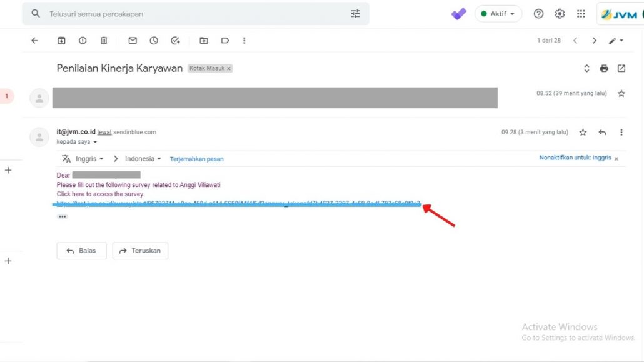This screenshot has width=644, height=362.
Task: Snooze the conversation with clock icon
Action: pyautogui.click(x=154, y=40)
